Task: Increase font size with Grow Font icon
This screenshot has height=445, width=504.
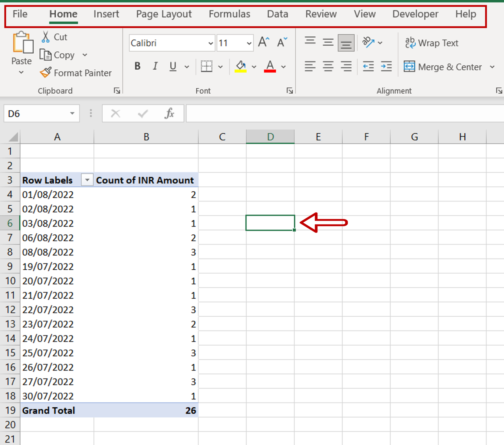Action: (263, 42)
